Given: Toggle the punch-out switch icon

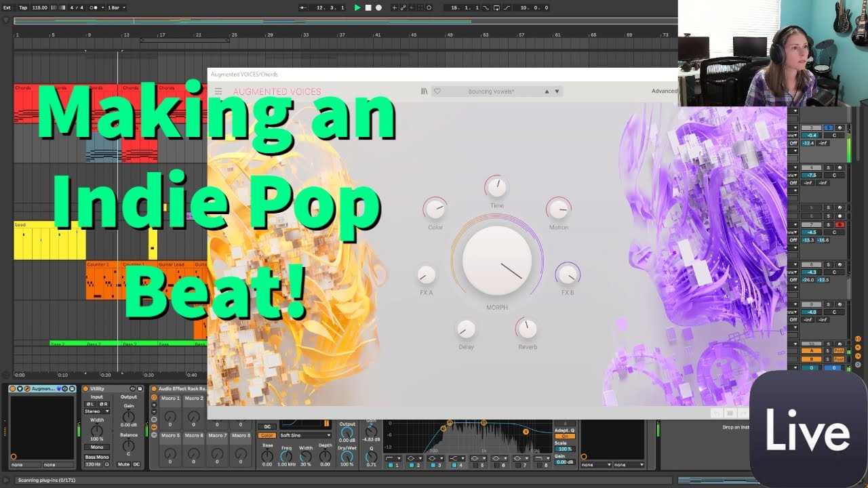Looking at the screenshot, I should [x=507, y=7].
